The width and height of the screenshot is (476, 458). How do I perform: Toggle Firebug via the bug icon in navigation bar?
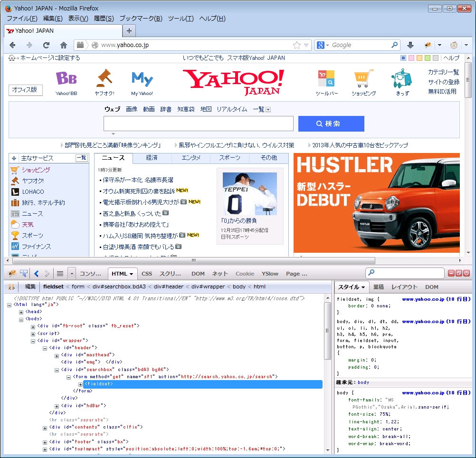(428, 45)
